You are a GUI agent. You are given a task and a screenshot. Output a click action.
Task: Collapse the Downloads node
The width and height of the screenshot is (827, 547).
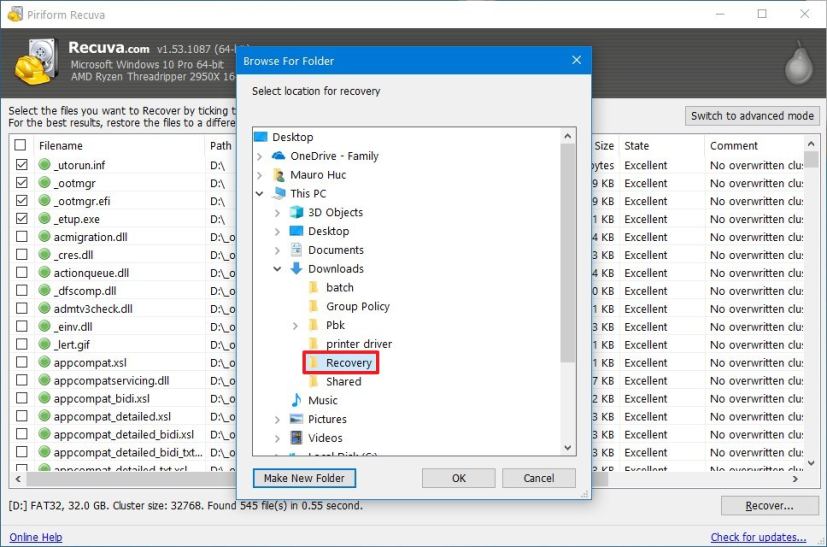coord(277,269)
